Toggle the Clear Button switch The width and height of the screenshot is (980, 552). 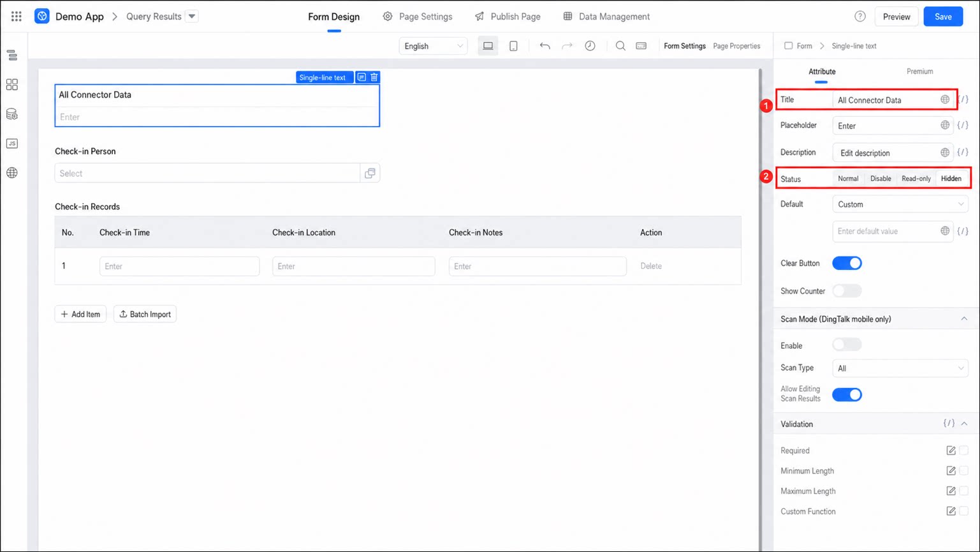tap(847, 263)
